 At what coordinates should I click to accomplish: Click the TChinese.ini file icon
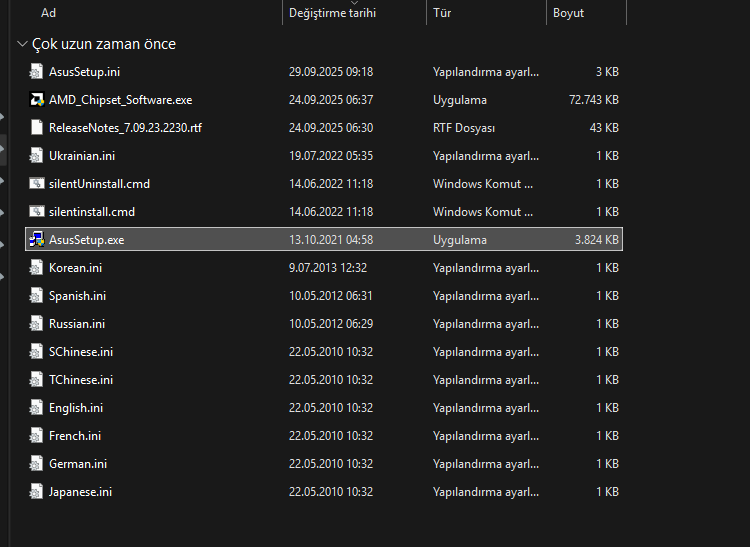tap(36, 380)
